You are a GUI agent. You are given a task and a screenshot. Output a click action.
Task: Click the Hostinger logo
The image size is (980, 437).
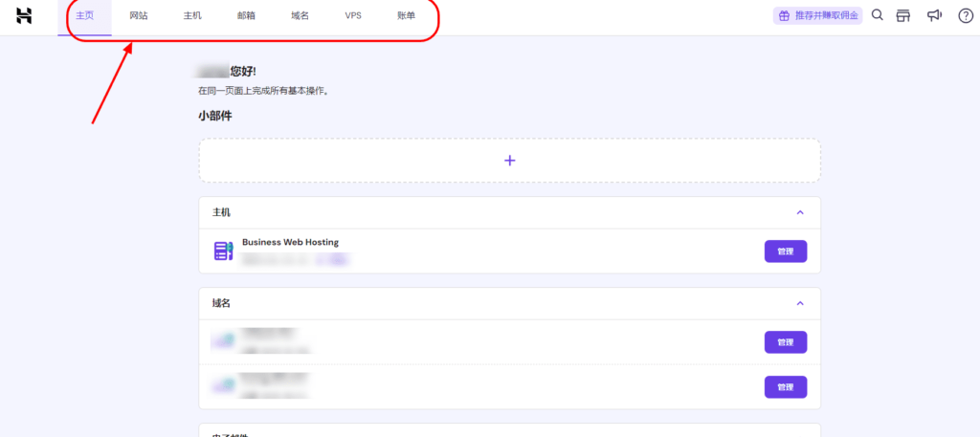24,15
